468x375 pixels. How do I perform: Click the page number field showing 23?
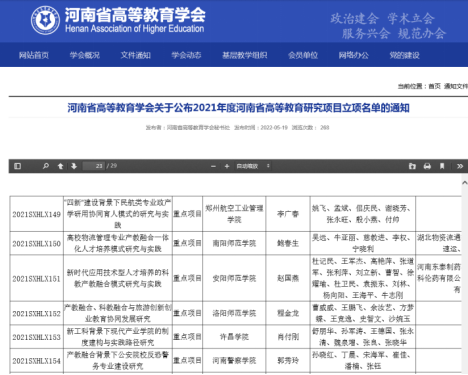coord(94,166)
